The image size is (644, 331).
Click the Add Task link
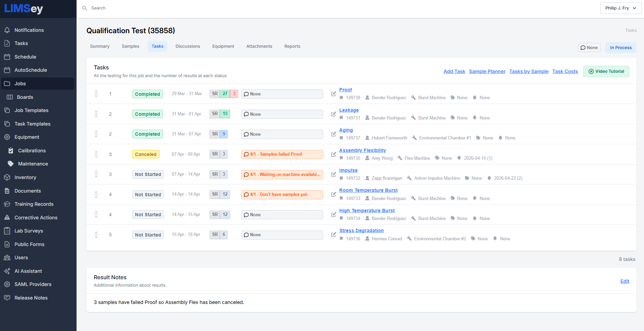(x=454, y=71)
